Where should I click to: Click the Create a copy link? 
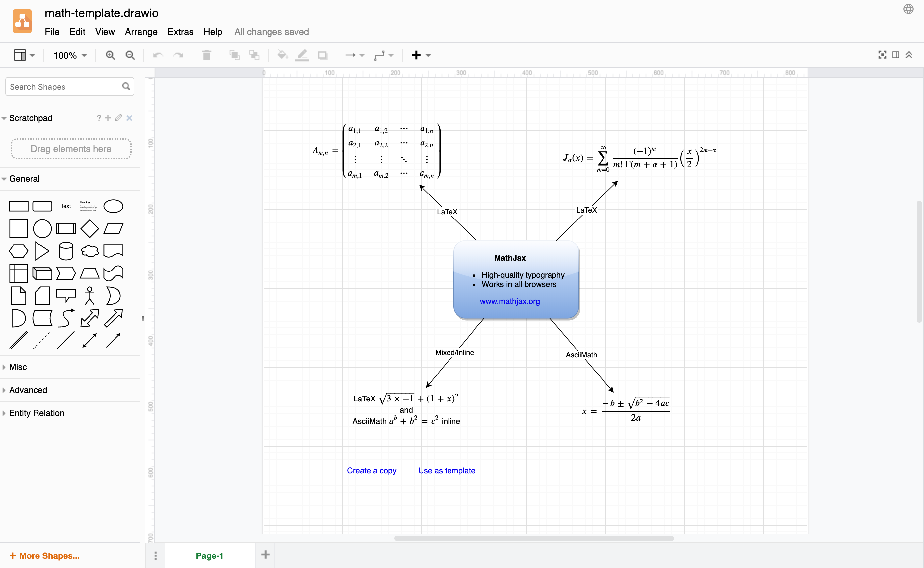pos(372,470)
